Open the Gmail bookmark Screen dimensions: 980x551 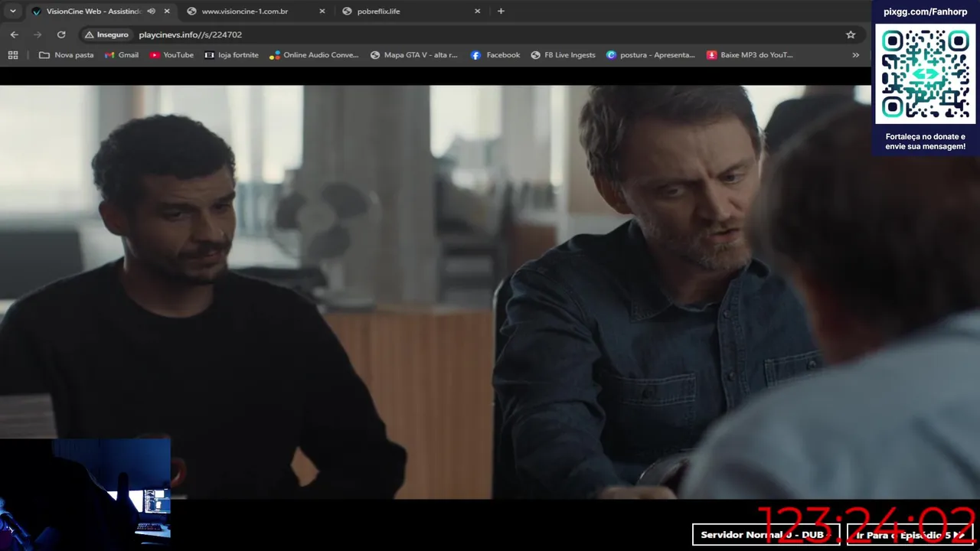coord(122,55)
